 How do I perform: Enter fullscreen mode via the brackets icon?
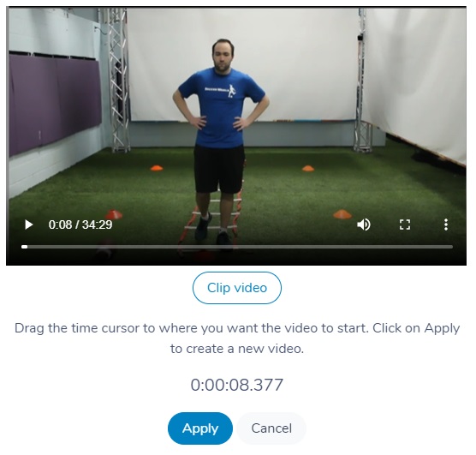(x=405, y=225)
